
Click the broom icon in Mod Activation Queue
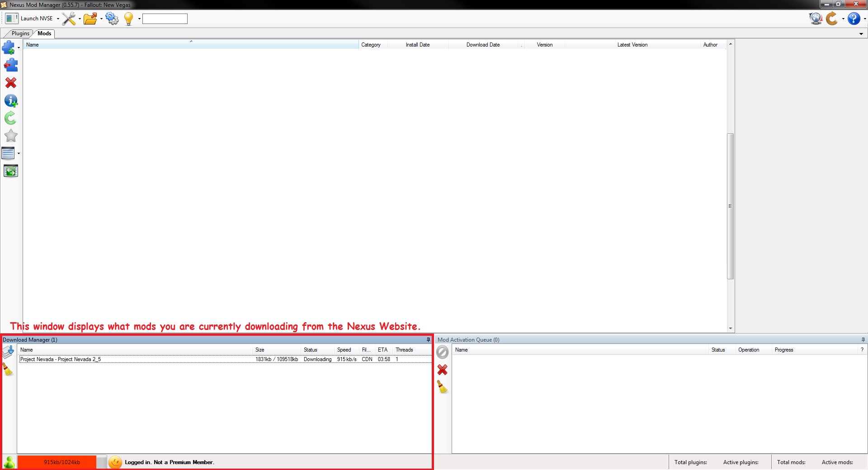coord(443,387)
